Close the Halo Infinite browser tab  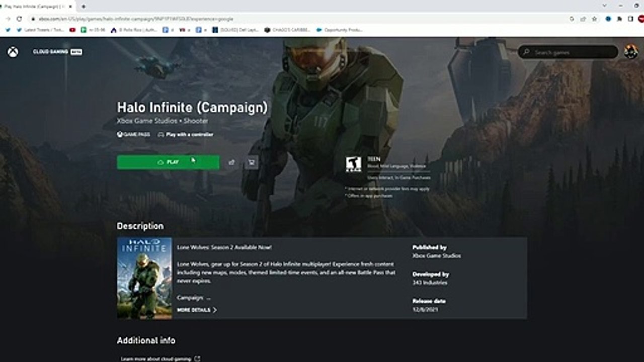(70, 7)
